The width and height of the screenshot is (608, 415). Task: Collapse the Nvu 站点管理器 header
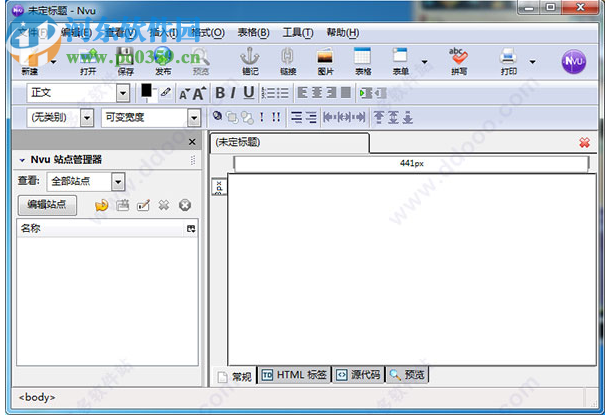(x=22, y=160)
